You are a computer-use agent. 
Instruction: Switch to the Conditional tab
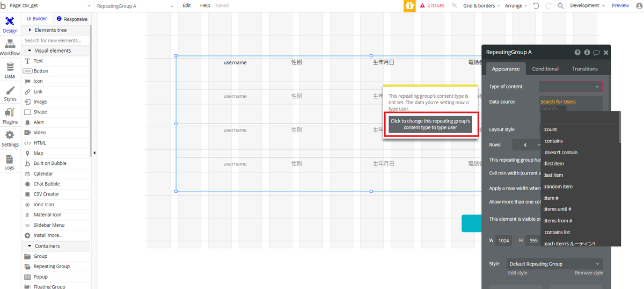(x=545, y=69)
